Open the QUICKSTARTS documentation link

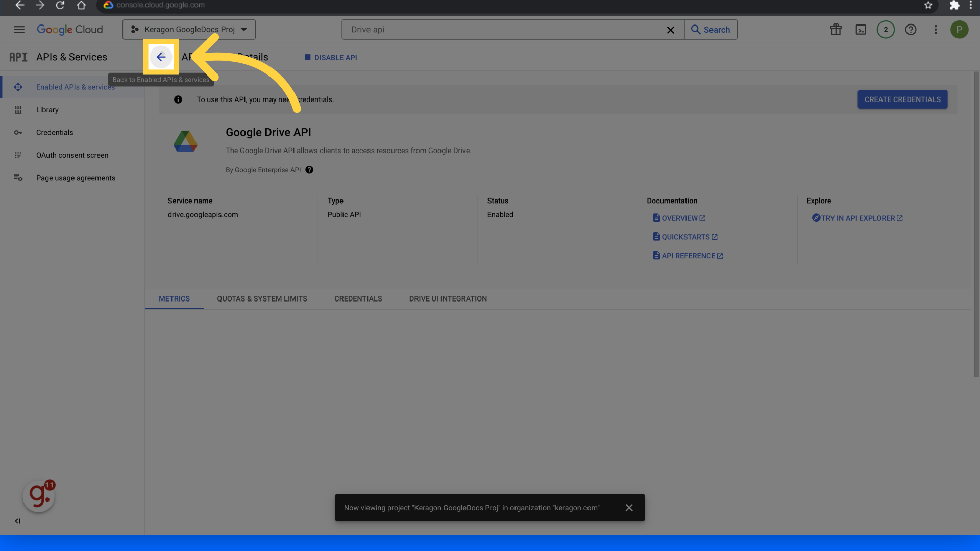[685, 237]
